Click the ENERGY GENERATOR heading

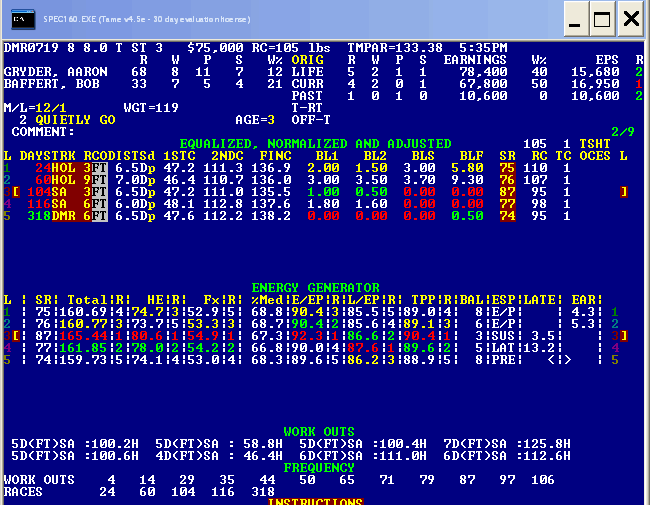pyautogui.click(x=315, y=288)
